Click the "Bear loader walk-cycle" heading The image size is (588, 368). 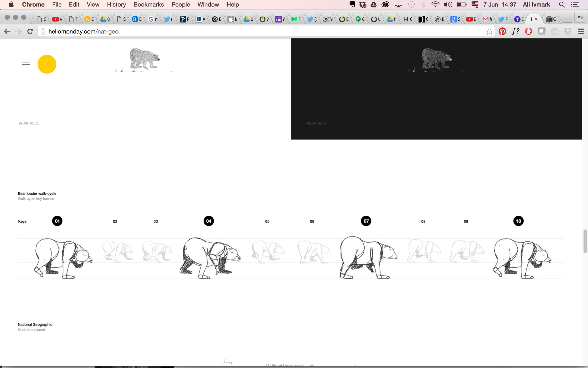click(37, 194)
